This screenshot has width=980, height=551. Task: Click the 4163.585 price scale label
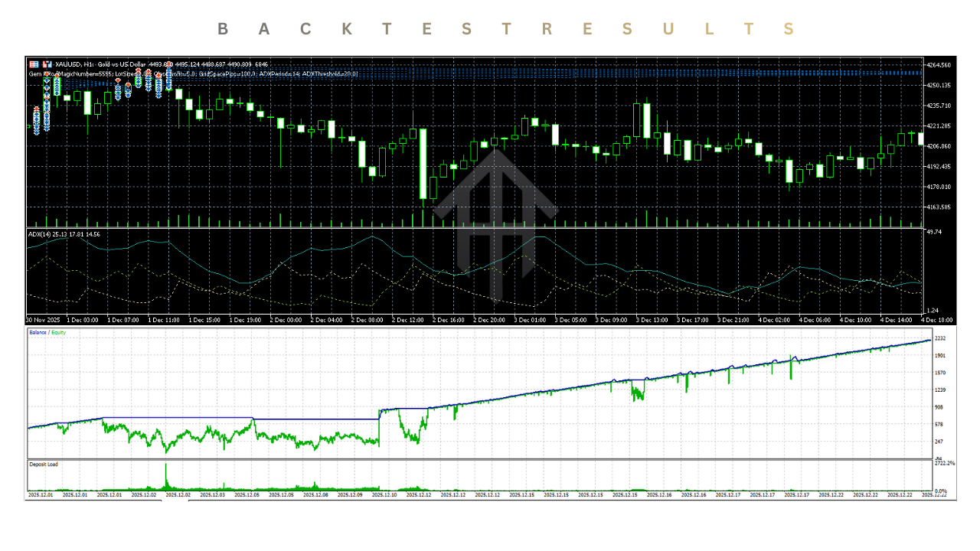click(x=939, y=207)
